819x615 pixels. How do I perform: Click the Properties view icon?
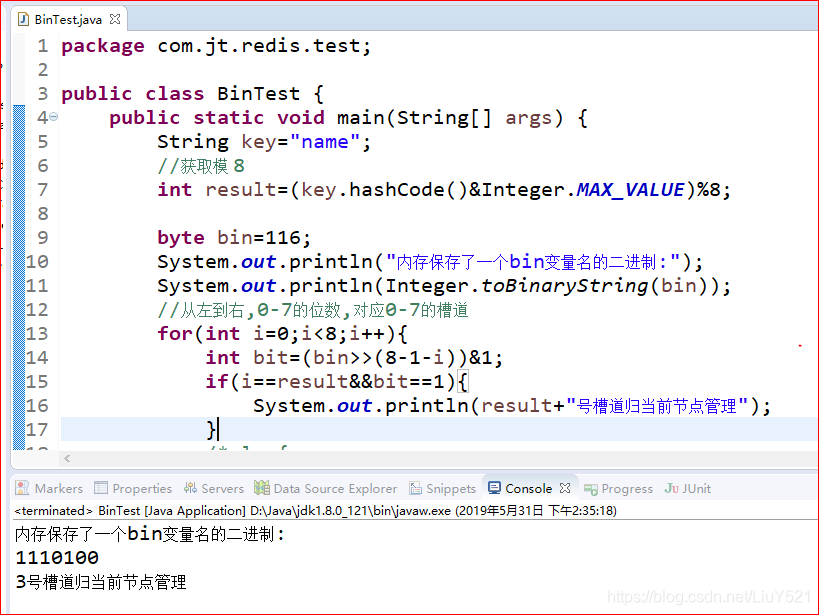pos(101,488)
